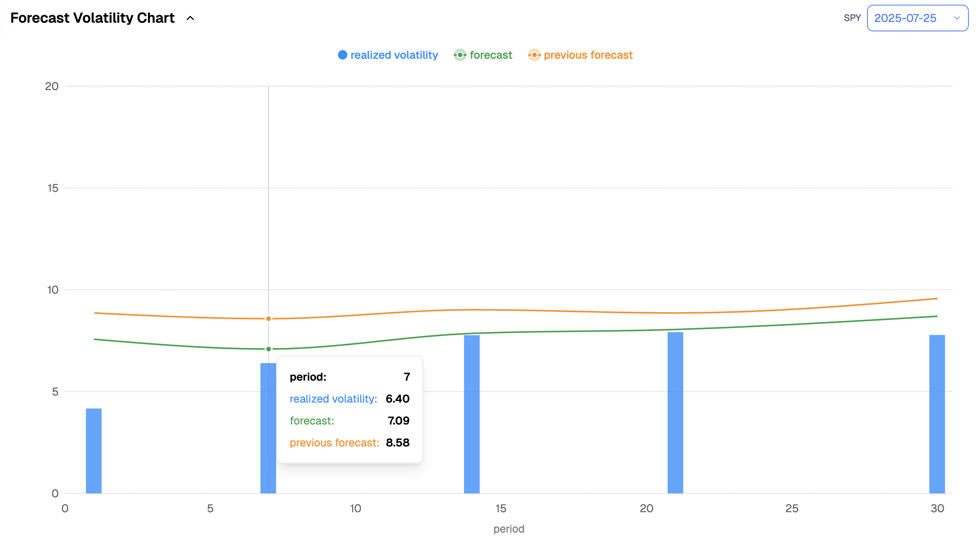Screen dimensions: 979x560
Task: Click the blue realized volatility legend dot
Action: 342,55
